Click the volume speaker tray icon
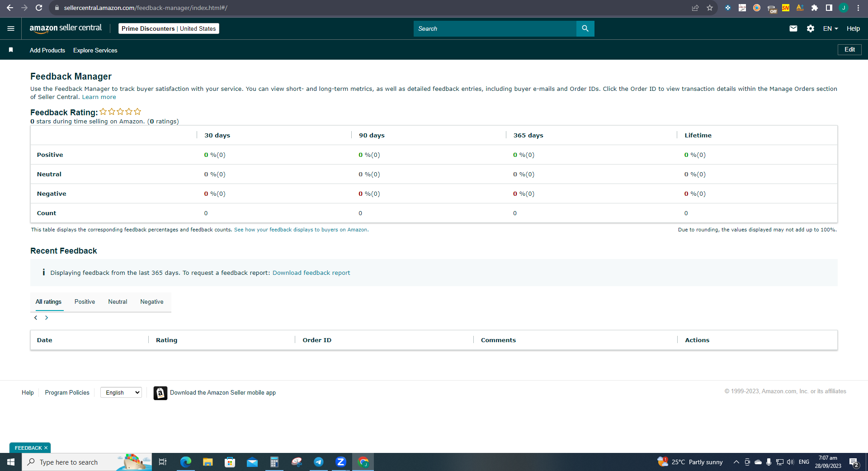This screenshot has height=471, width=868. click(x=790, y=462)
